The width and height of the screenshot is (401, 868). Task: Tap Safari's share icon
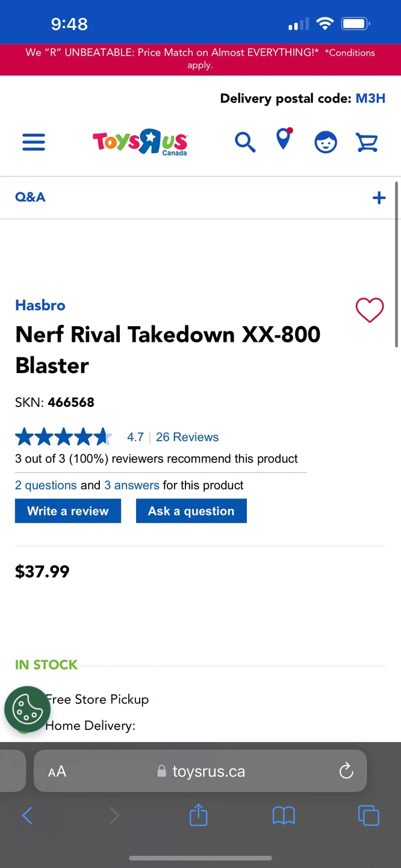tap(199, 816)
